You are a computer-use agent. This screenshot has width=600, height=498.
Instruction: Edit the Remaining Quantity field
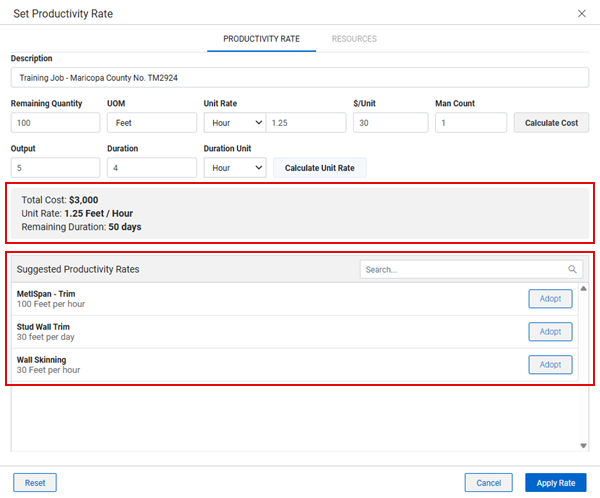[55, 123]
